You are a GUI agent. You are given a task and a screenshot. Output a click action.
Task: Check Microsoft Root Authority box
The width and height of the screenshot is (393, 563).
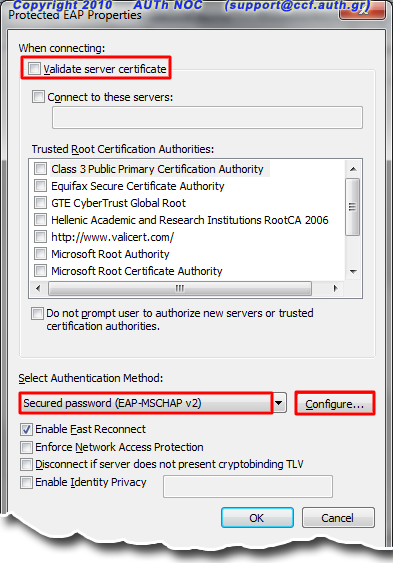40,253
